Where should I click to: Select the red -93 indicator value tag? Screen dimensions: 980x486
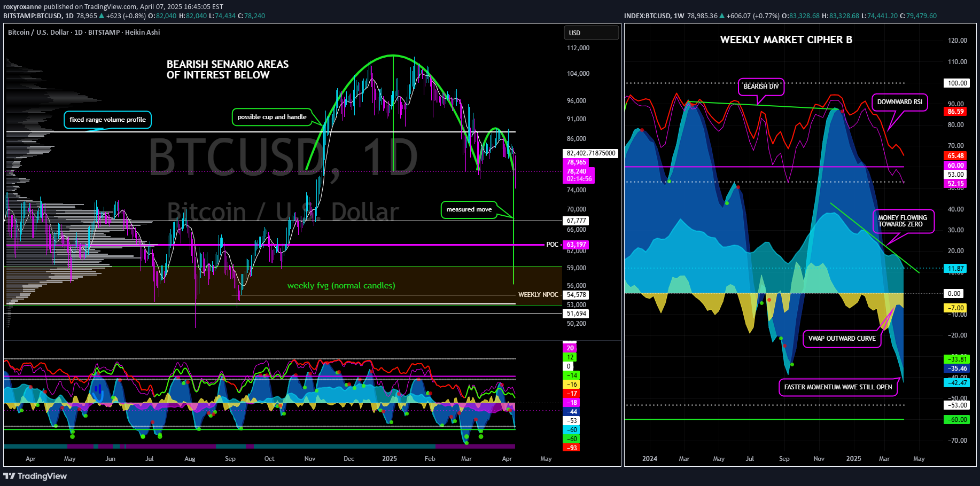pyautogui.click(x=572, y=448)
